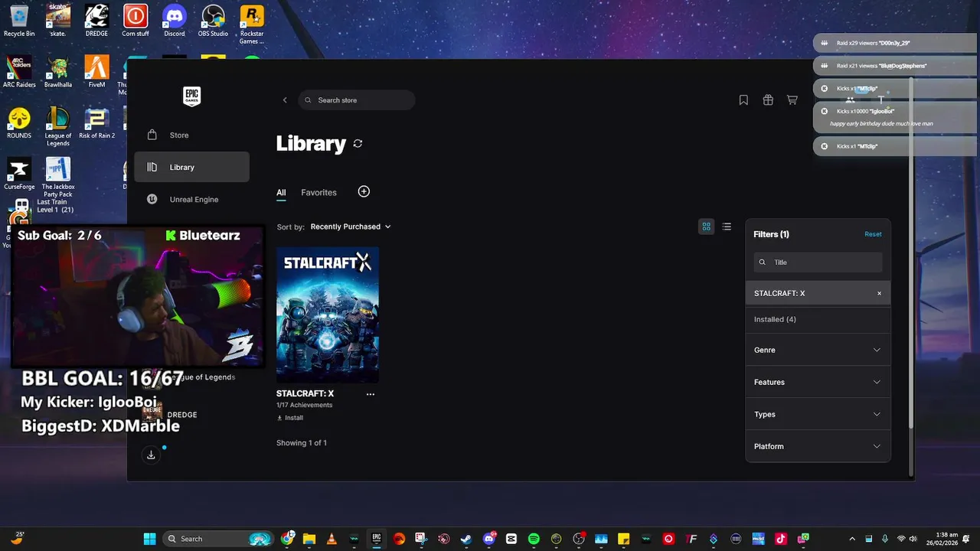Viewport: 980px width, 551px height.
Task: Go back using the left chevron
Action: [x=285, y=100]
